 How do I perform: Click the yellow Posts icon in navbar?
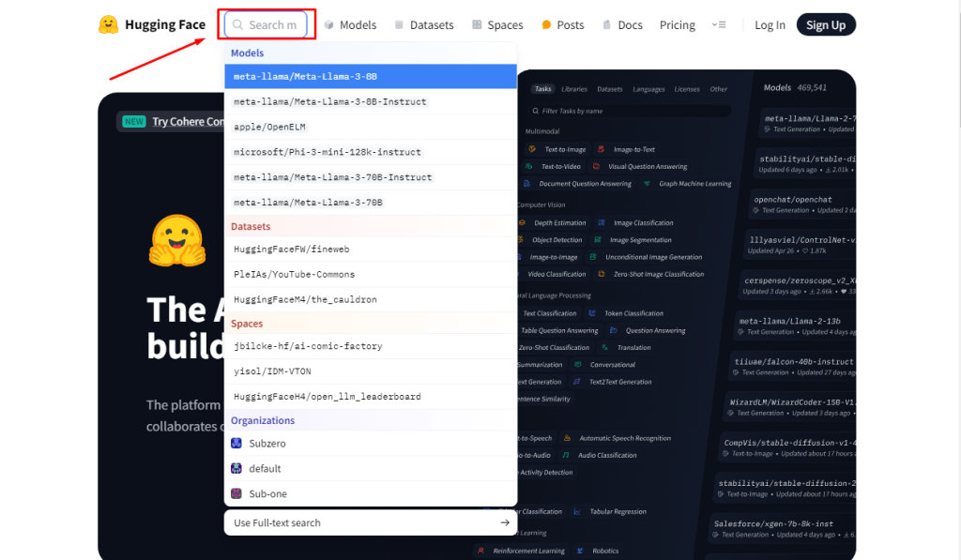[546, 25]
